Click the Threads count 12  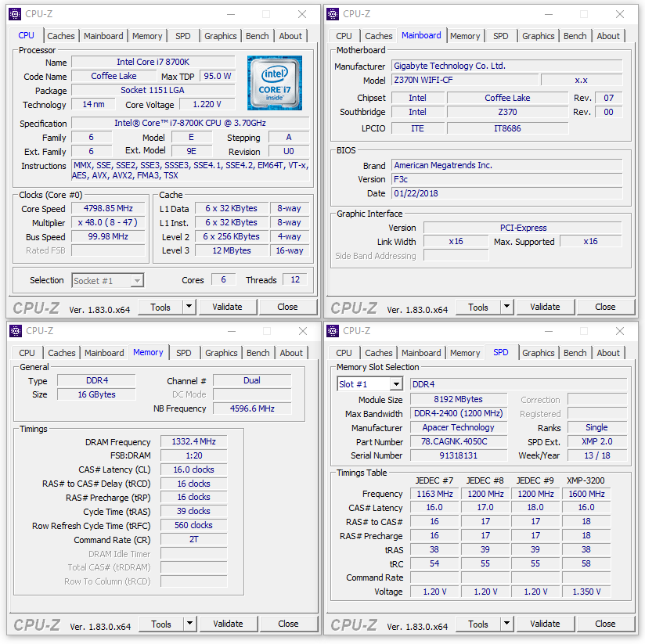pyautogui.click(x=295, y=279)
